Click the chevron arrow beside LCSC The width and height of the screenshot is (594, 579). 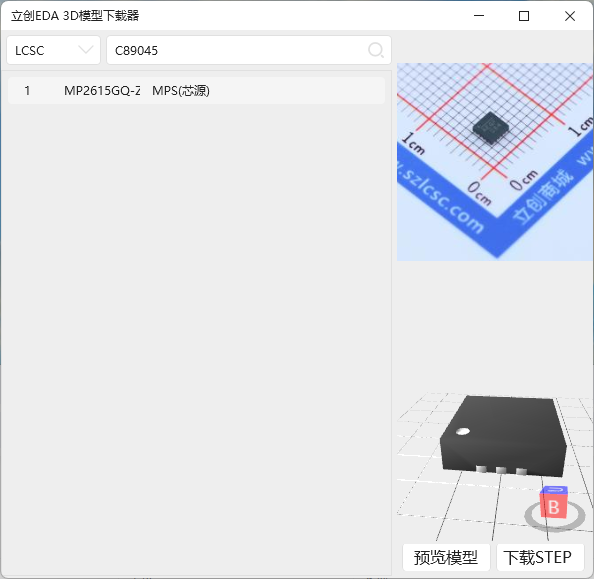tap(86, 50)
